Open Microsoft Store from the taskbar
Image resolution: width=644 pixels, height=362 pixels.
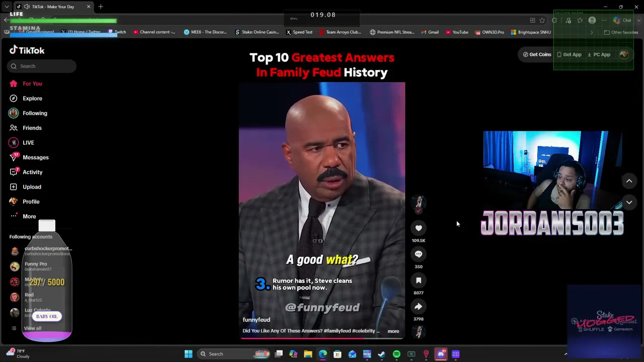point(338,354)
